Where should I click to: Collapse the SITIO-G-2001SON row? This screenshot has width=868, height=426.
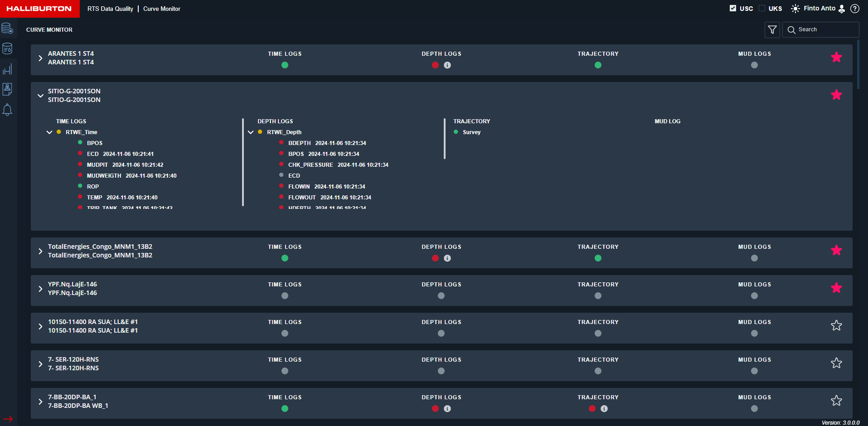(x=40, y=96)
